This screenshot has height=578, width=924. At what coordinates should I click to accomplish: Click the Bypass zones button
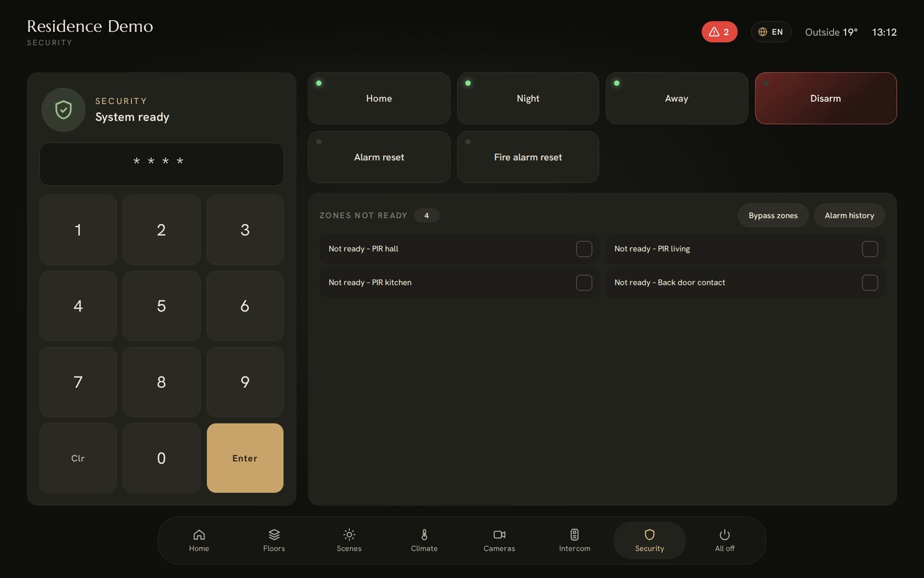(x=773, y=216)
